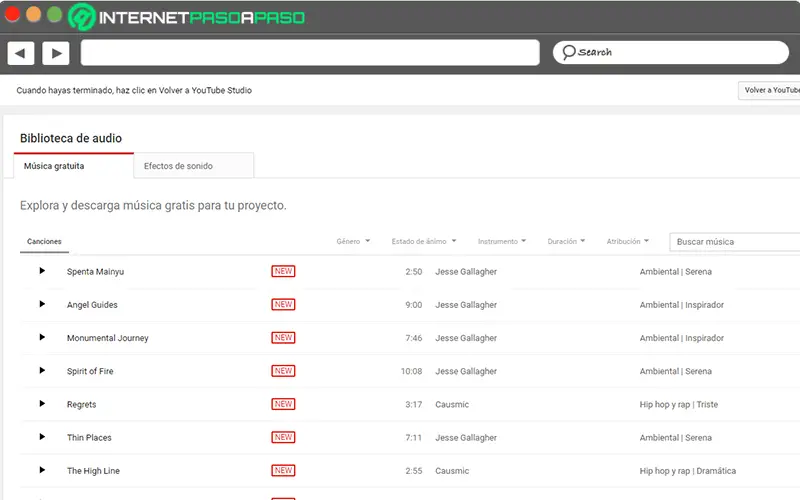Start playback of Spirit of Fire
Image resolution: width=800 pixels, height=500 pixels.
pyautogui.click(x=42, y=371)
